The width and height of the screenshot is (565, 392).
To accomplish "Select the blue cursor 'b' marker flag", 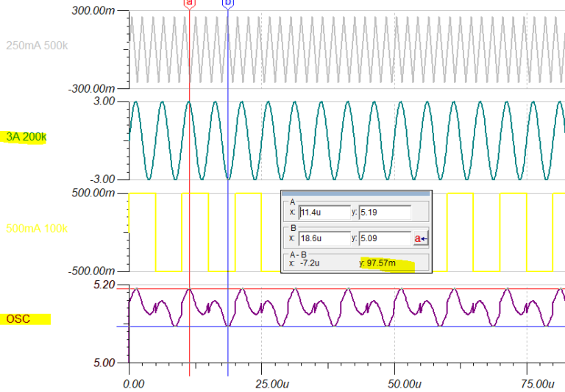I will click(228, 4).
